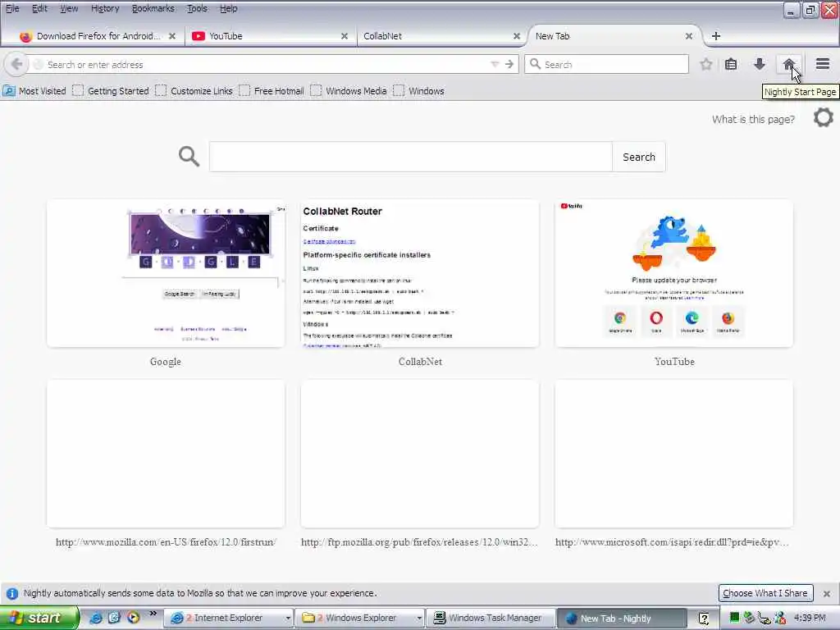
Task: Open the Nightly Start Page home icon
Action: (x=788, y=64)
